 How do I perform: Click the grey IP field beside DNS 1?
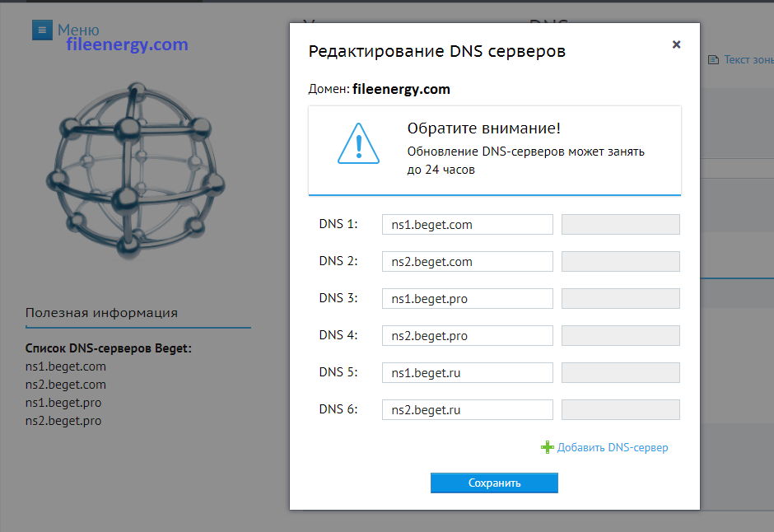point(621,225)
